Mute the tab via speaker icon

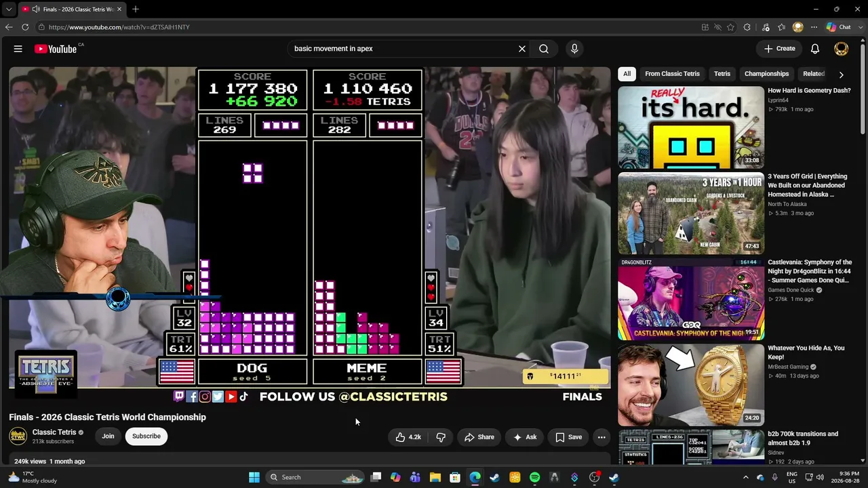click(x=35, y=9)
